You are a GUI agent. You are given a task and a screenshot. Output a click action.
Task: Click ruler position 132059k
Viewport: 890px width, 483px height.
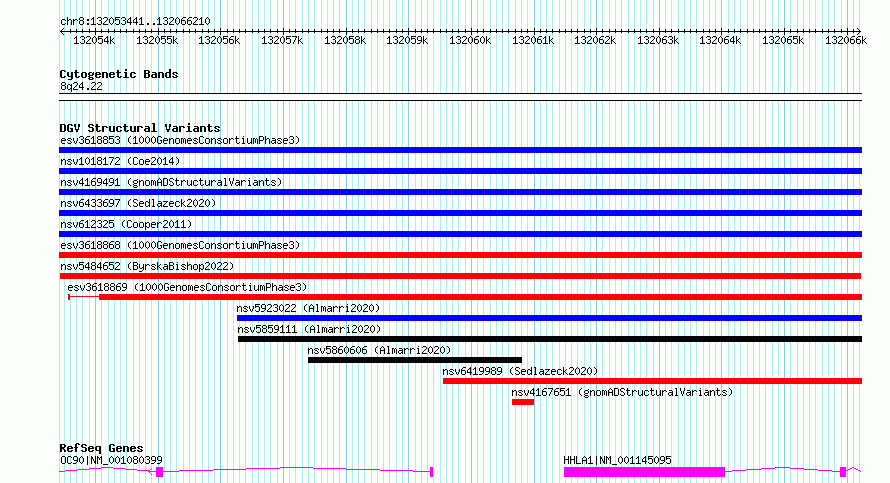click(407, 40)
